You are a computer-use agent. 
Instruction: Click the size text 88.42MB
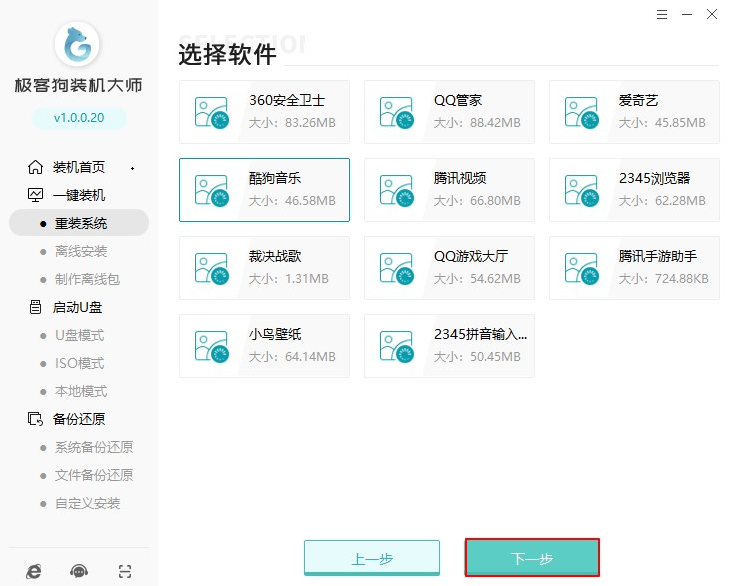click(x=495, y=123)
